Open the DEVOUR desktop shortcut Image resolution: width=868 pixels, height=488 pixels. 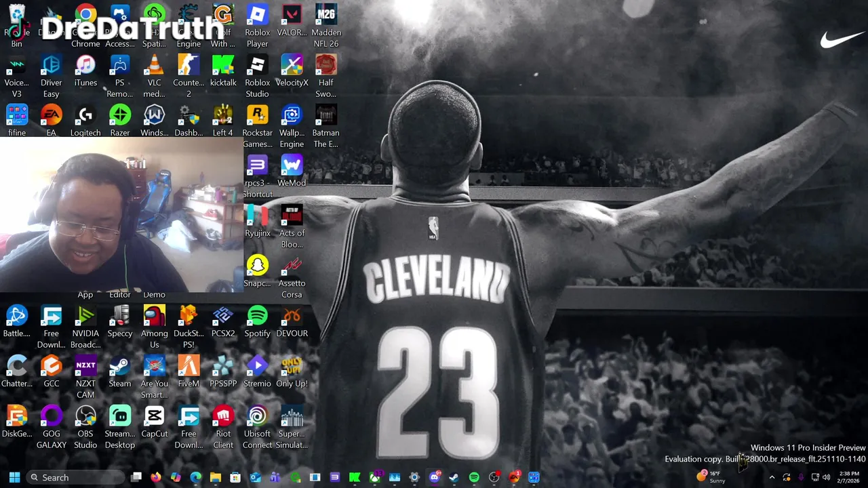[292, 321]
